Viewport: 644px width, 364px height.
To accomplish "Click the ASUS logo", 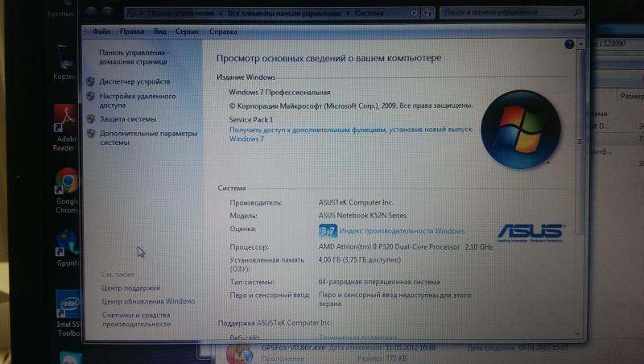I will point(530,233).
